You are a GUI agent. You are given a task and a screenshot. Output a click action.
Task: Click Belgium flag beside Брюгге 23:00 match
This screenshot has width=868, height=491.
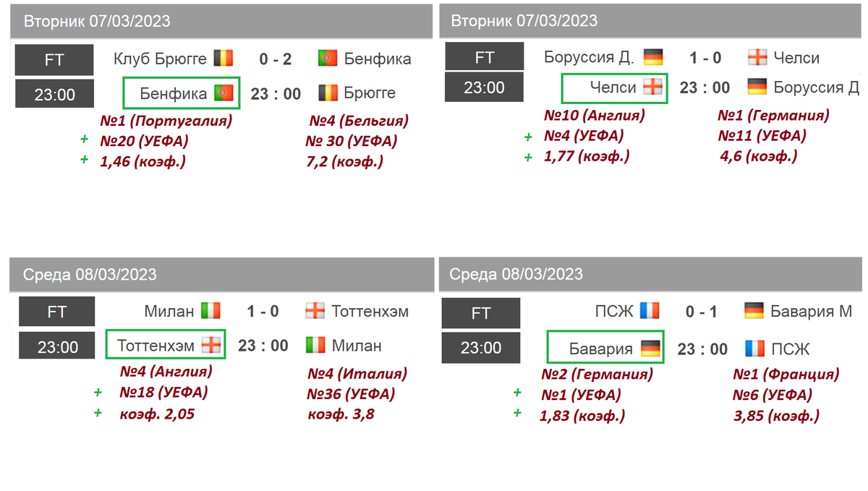(x=328, y=93)
